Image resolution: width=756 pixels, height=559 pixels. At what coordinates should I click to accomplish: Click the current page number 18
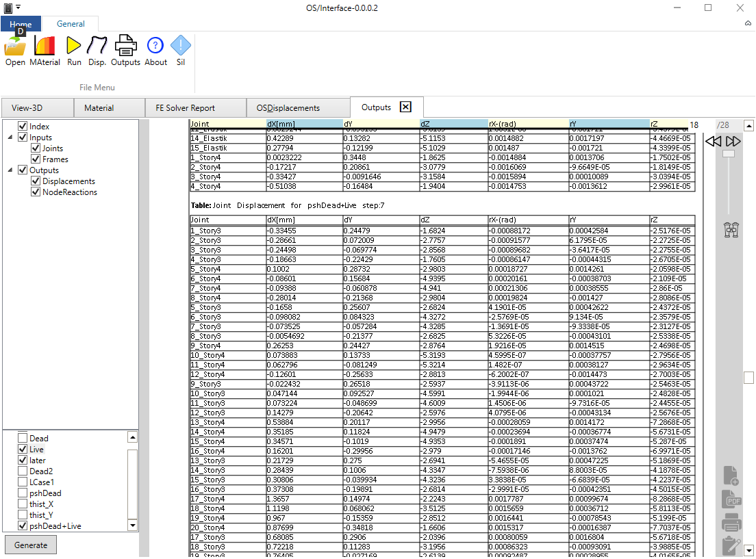tap(694, 125)
